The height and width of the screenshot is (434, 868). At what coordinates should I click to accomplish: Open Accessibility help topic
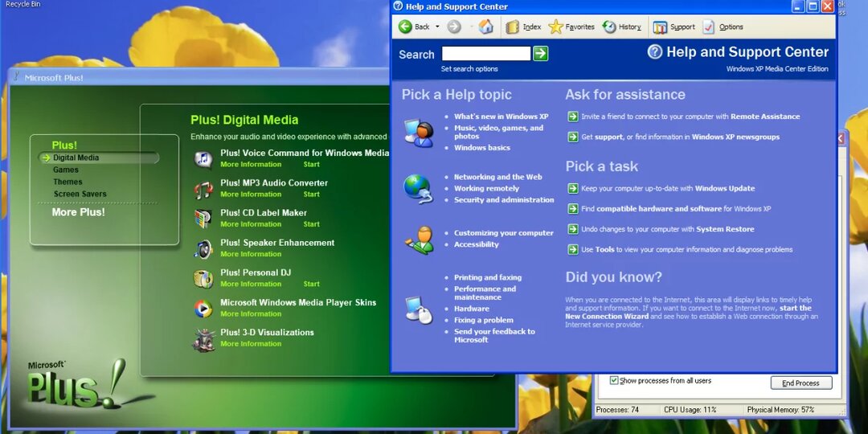(x=477, y=244)
